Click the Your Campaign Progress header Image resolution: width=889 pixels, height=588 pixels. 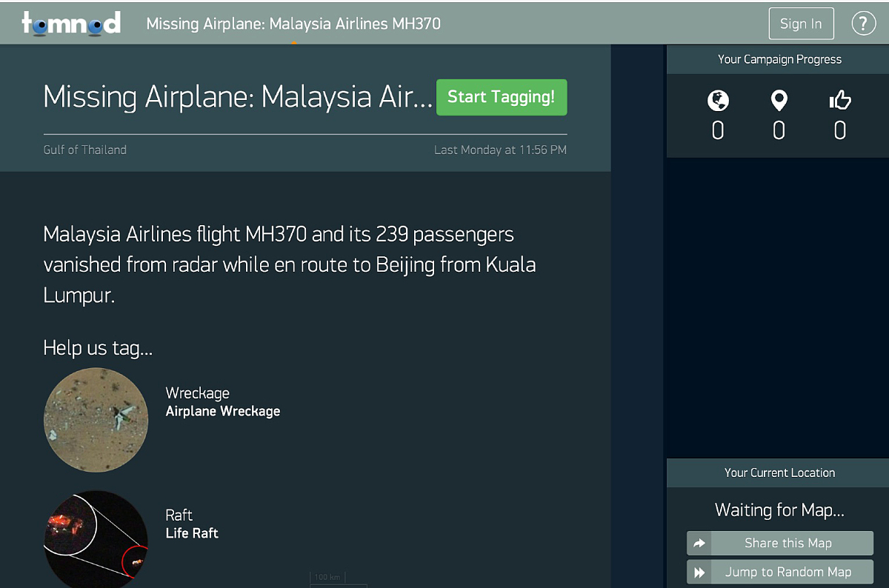point(779,59)
